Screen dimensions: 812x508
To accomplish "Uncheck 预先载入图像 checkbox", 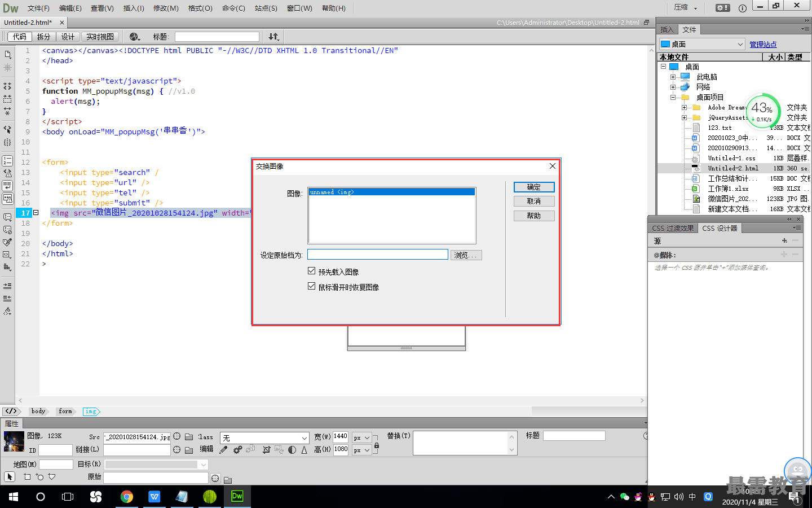I will point(311,271).
